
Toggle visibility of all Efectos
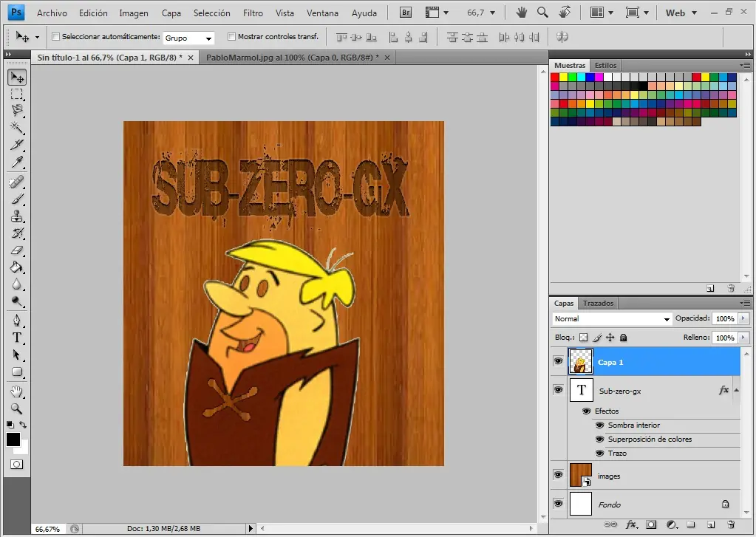pyautogui.click(x=586, y=411)
